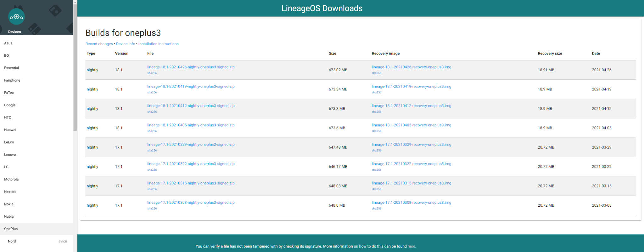
Task: Download lineage-17.1-20210329-nightly-oneplus3-signed.zip
Action: (191, 145)
